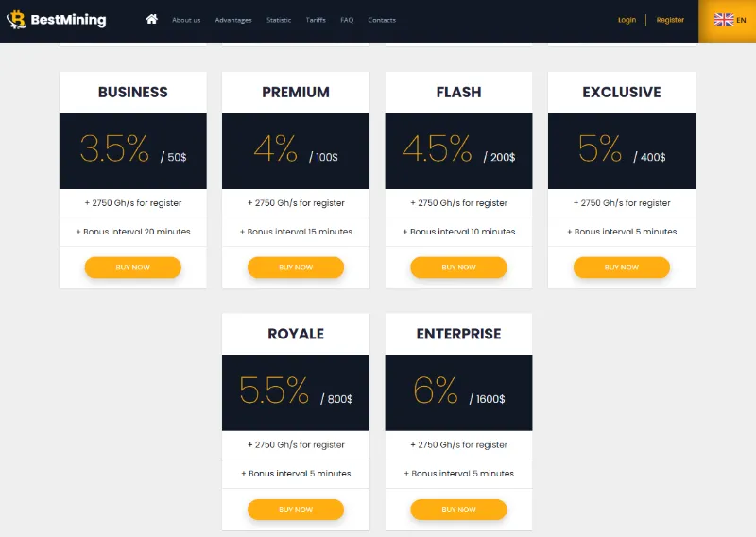Click the UK flag language icon
Image resolution: width=756 pixels, height=537 pixels.
pos(723,20)
